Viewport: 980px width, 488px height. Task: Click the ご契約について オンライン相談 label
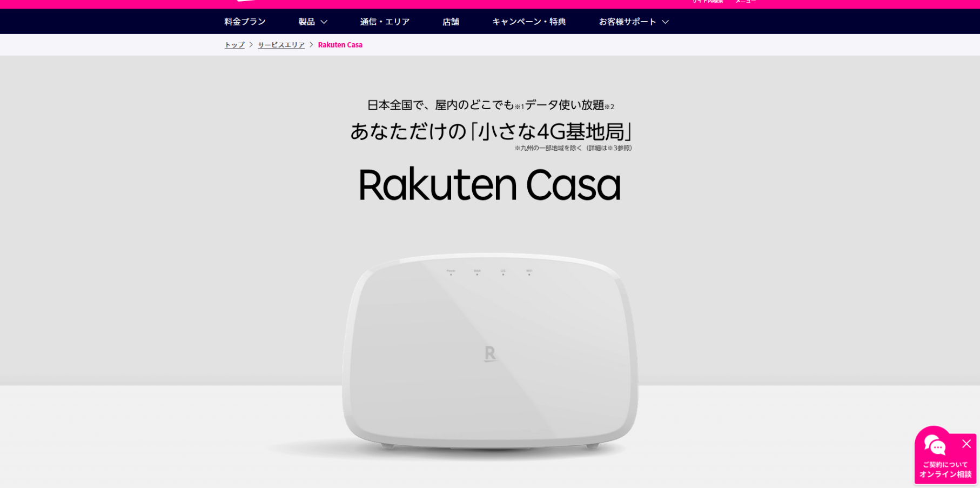click(x=945, y=470)
